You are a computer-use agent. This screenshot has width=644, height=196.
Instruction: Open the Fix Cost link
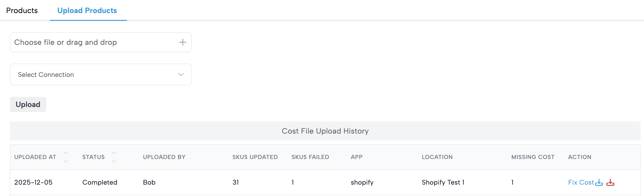pyautogui.click(x=581, y=182)
